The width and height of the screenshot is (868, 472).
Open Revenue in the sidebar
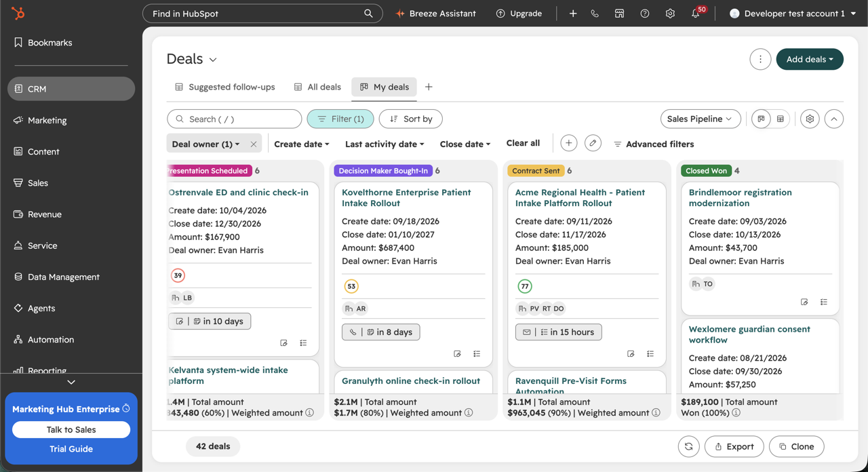coord(71,214)
